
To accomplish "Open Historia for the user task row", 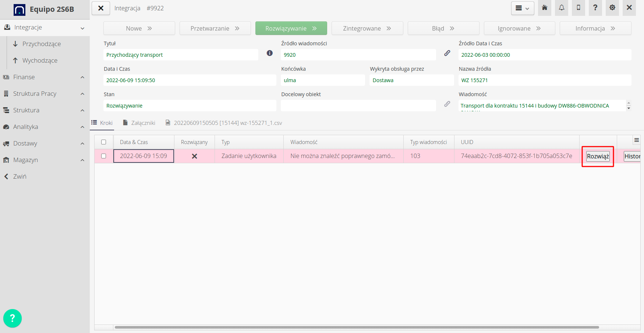I will click(632, 156).
